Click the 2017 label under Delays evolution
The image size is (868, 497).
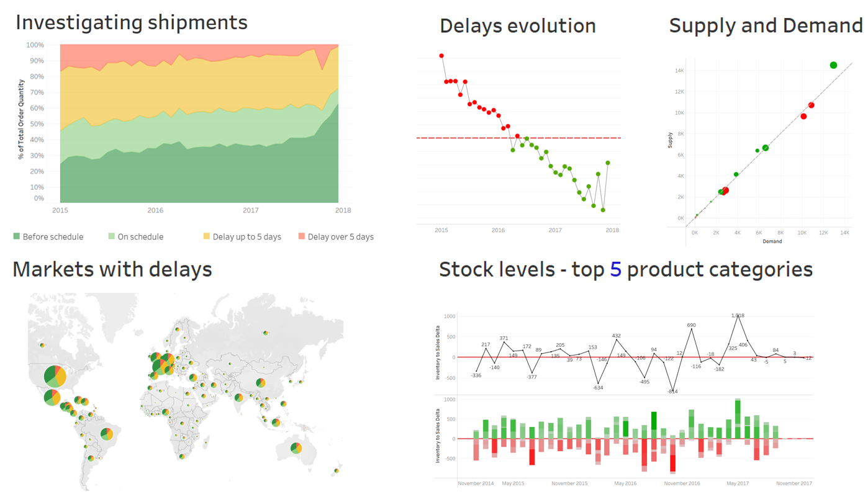tap(555, 230)
